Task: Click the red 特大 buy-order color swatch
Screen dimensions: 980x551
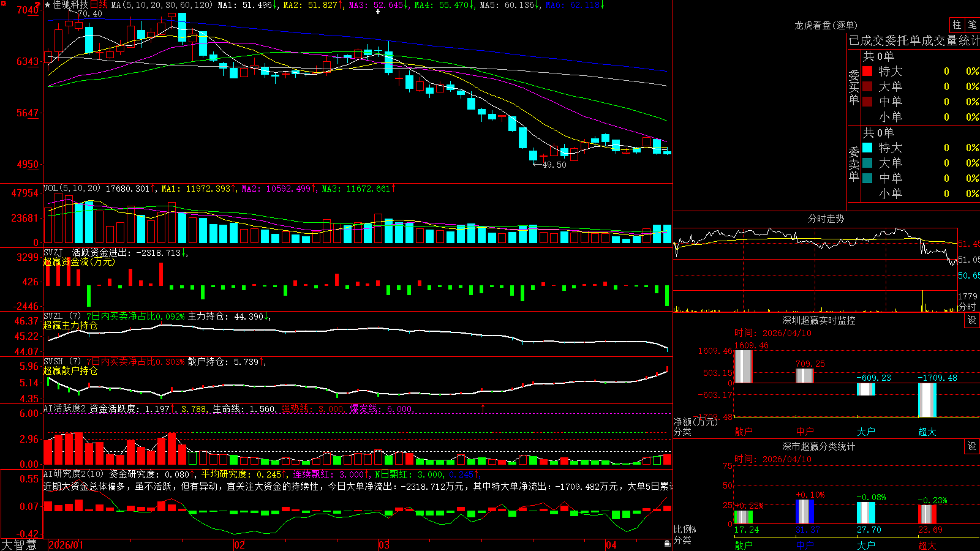Action: (867, 71)
